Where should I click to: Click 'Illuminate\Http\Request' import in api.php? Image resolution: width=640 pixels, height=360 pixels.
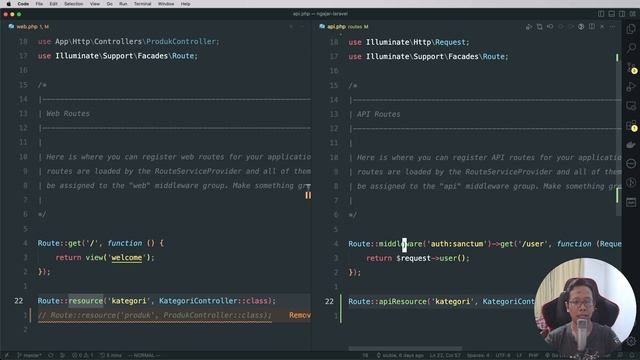[416, 42]
